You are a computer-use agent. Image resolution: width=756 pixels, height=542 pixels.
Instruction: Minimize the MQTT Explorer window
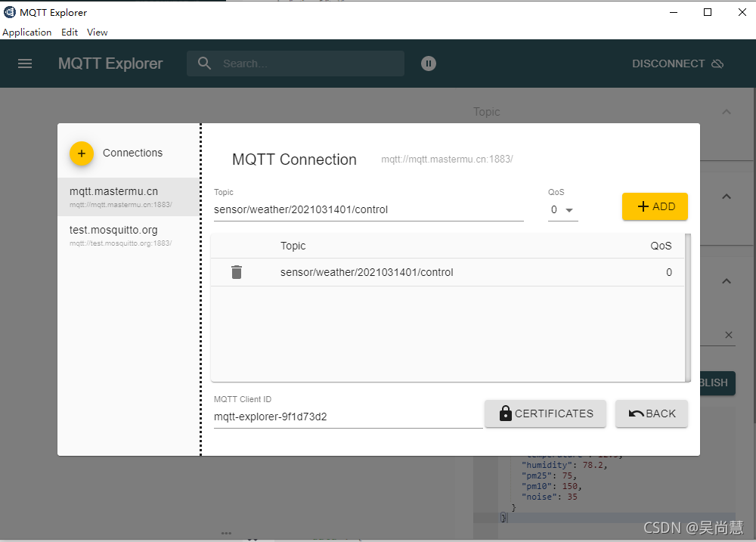coord(674,12)
